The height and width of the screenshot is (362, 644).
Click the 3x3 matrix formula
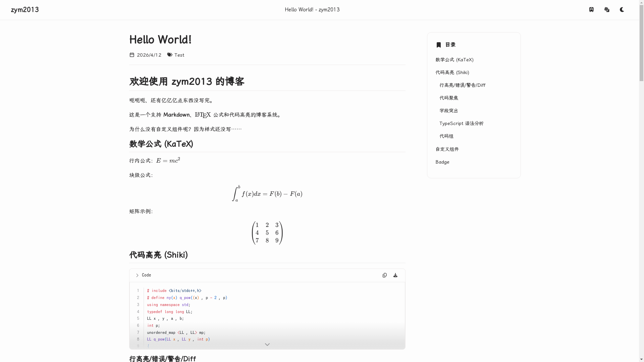click(x=267, y=233)
